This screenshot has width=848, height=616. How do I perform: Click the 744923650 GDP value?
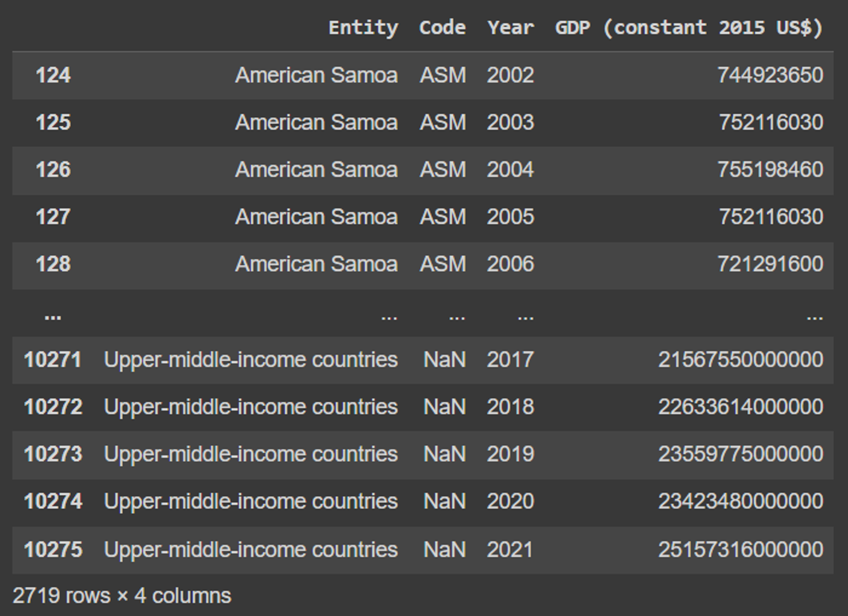coord(770,75)
